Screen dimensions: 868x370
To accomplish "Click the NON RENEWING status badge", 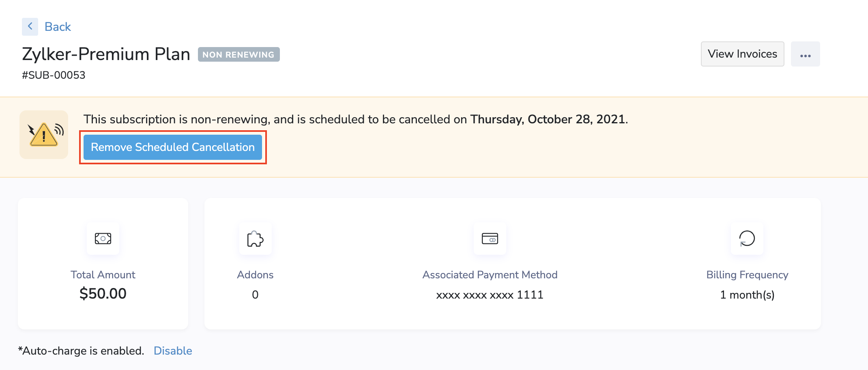I will [238, 54].
